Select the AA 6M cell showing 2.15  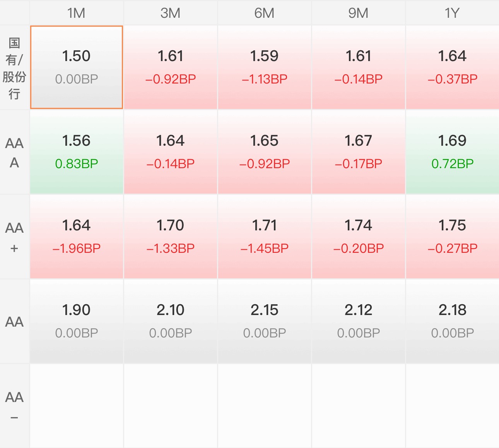[x=265, y=321]
